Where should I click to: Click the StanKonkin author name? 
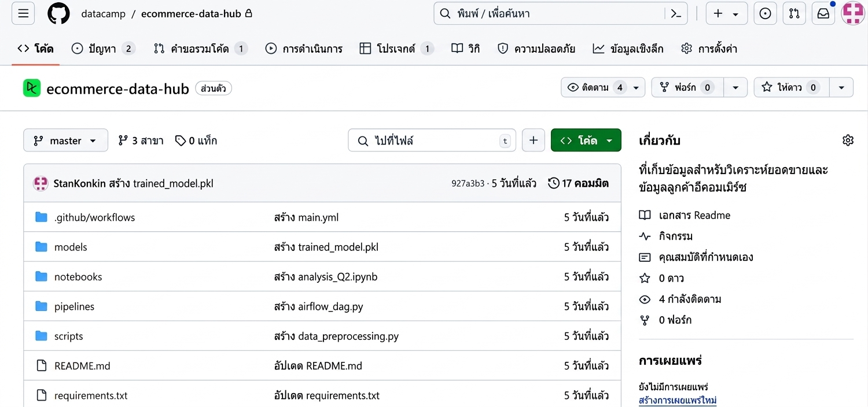[x=79, y=183]
